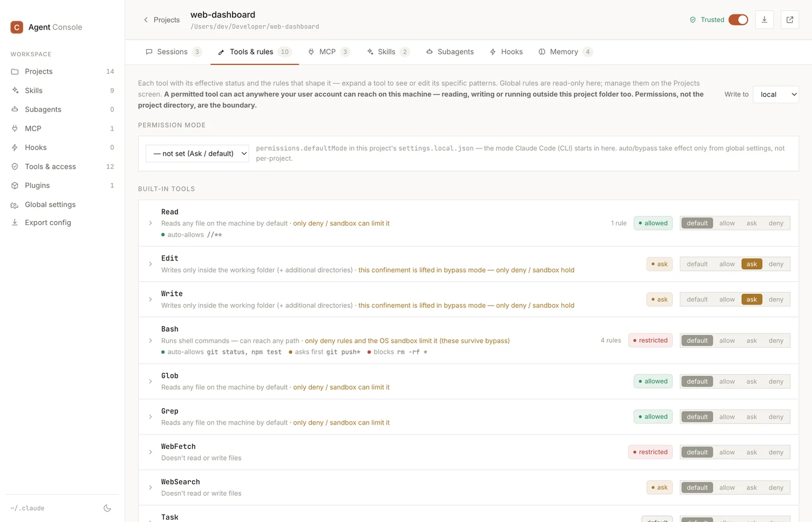Viewport: 812px width, 522px height.
Task: Click the Subagents tab robot icon
Action: [x=430, y=52]
